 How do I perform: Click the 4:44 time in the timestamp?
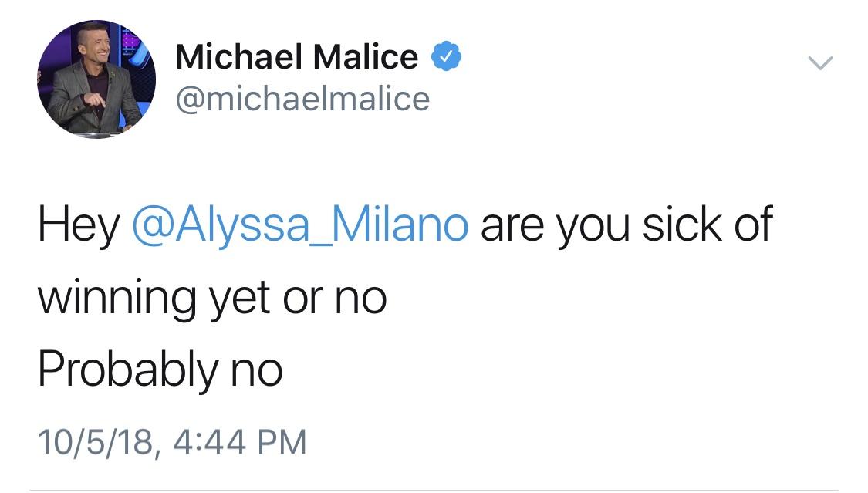208,443
